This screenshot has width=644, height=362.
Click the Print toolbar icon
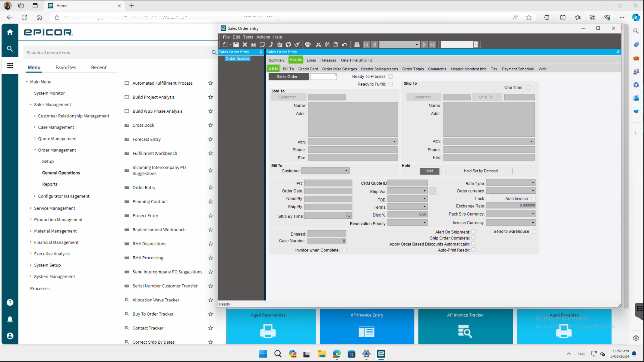[308, 45]
